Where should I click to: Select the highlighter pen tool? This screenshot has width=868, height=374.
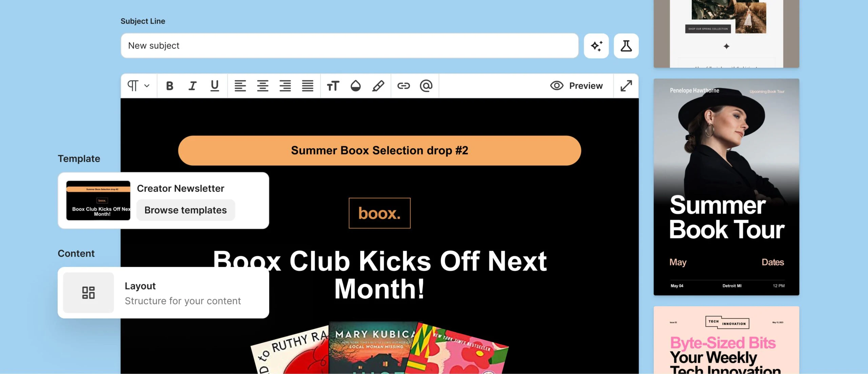click(378, 86)
